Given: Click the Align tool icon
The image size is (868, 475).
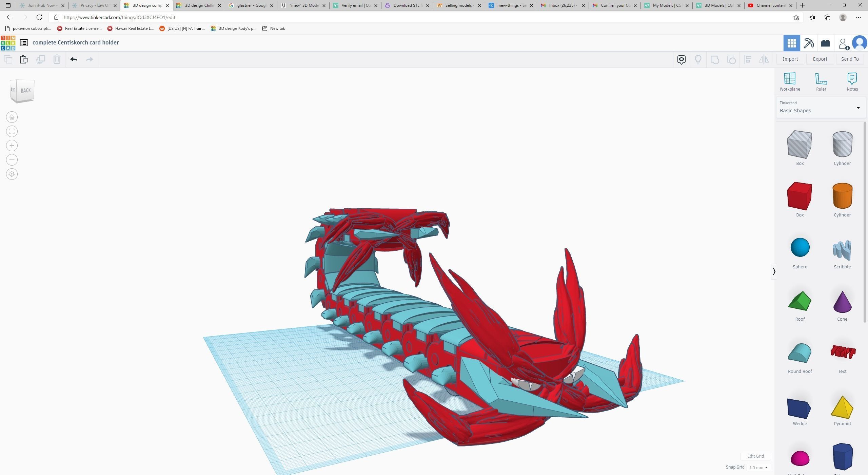Looking at the screenshot, I should pyautogui.click(x=748, y=60).
